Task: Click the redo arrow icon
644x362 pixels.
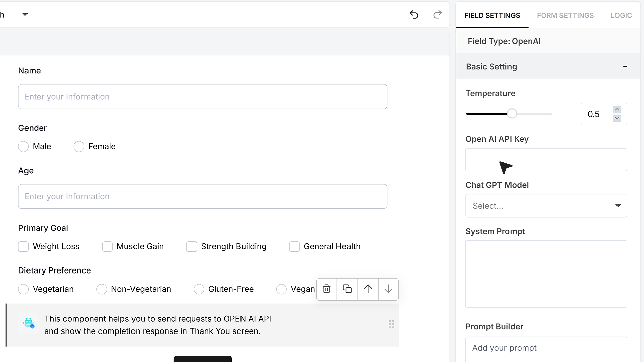Action: [437, 15]
